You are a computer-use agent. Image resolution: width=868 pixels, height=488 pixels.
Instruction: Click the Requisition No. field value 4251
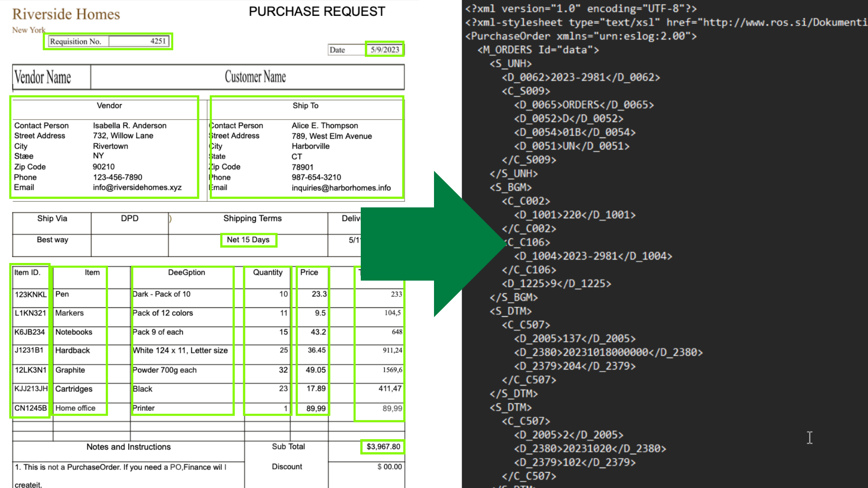158,41
